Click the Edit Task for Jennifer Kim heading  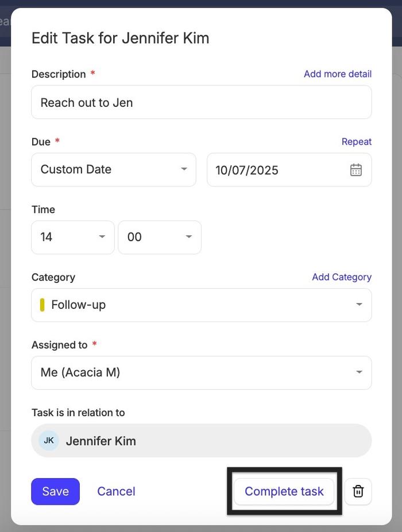click(120, 38)
